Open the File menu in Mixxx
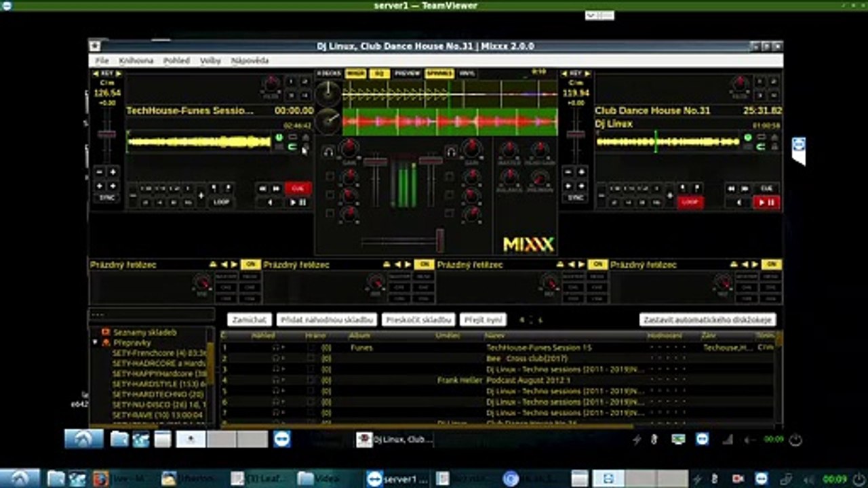868x488 pixels. click(x=102, y=60)
